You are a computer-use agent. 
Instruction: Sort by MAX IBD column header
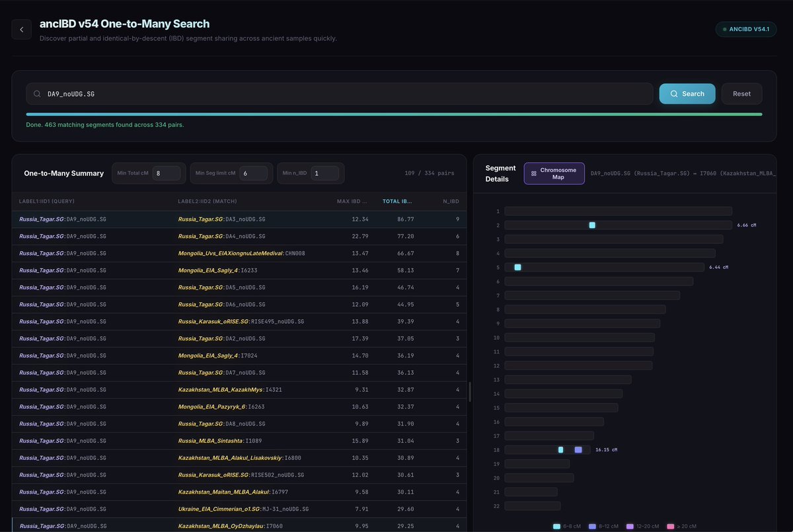tap(352, 201)
